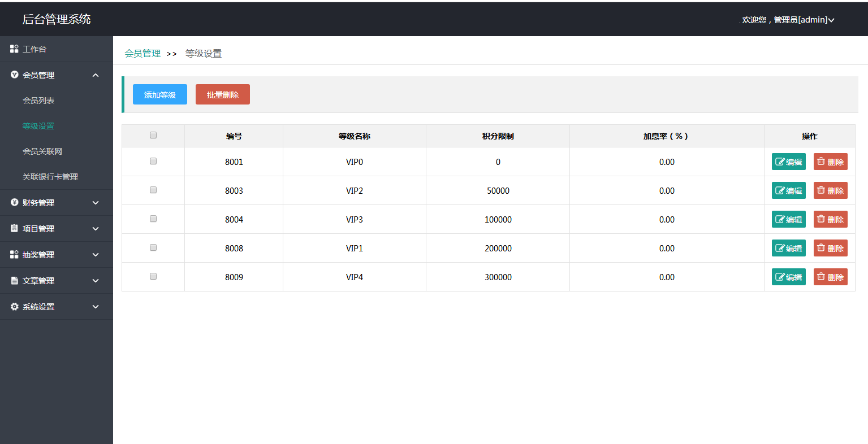Click the 项目管理 clipboard icon
The width and height of the screenshot is (868, 444).
pyautogui.click(x=15, y=228)
